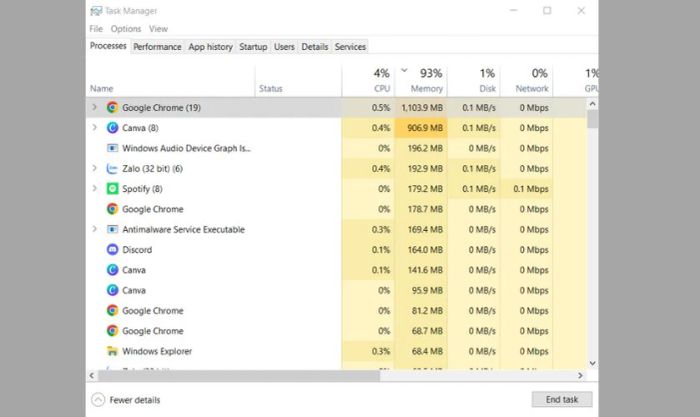Expand the Zalo (32 bit) (6) group
The image size is (700, 417).
click(94, 168)
